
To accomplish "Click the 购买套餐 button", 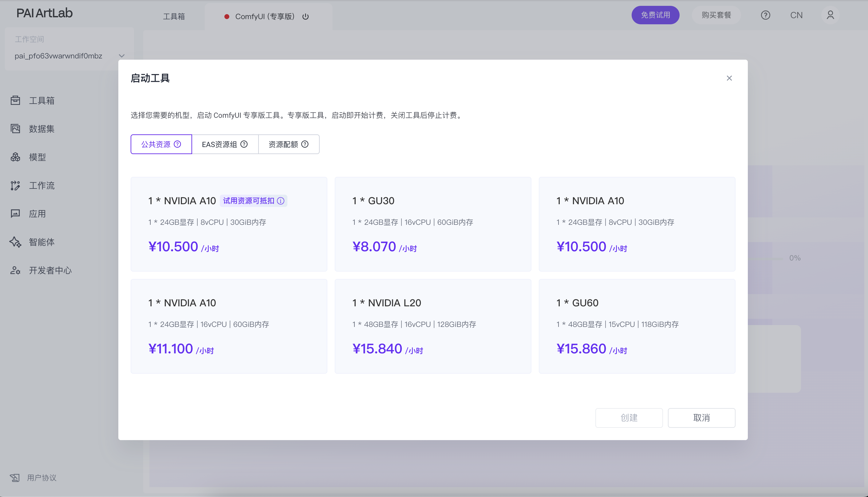I will click(x=716, y=15).
